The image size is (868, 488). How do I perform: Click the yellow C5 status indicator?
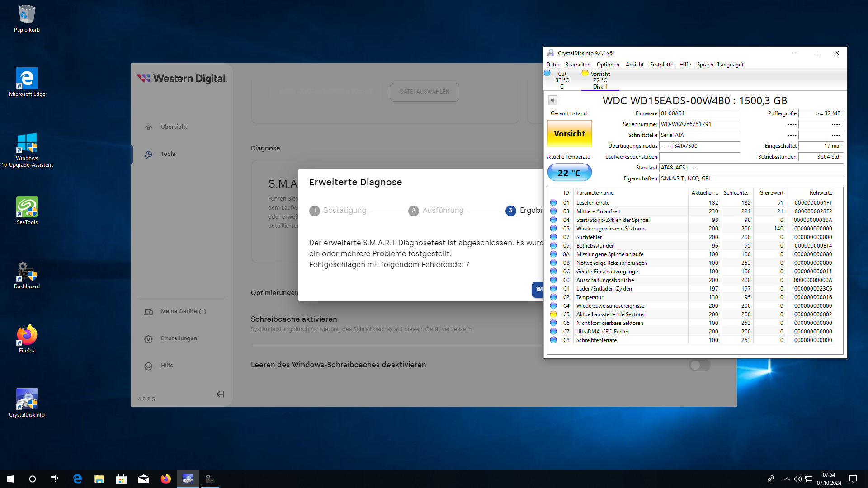pos(553,314)
